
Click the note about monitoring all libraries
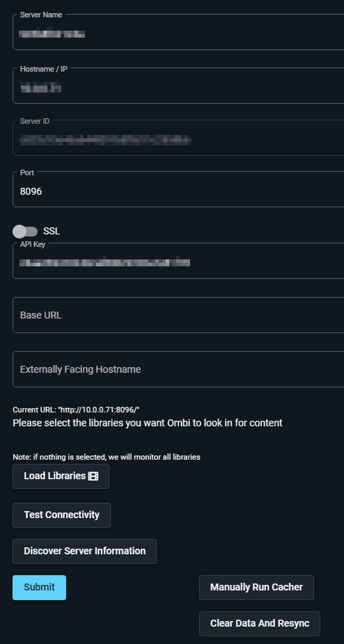pyautogui.click(x=107, y=457)
